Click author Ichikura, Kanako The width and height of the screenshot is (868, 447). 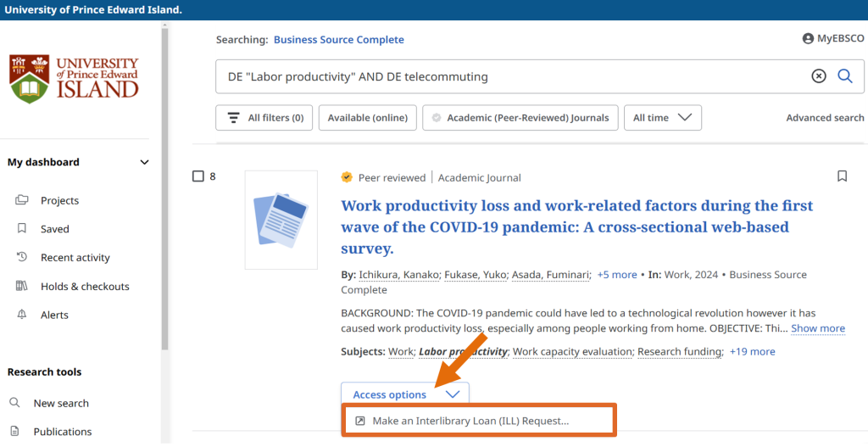[x=398, y=275]
